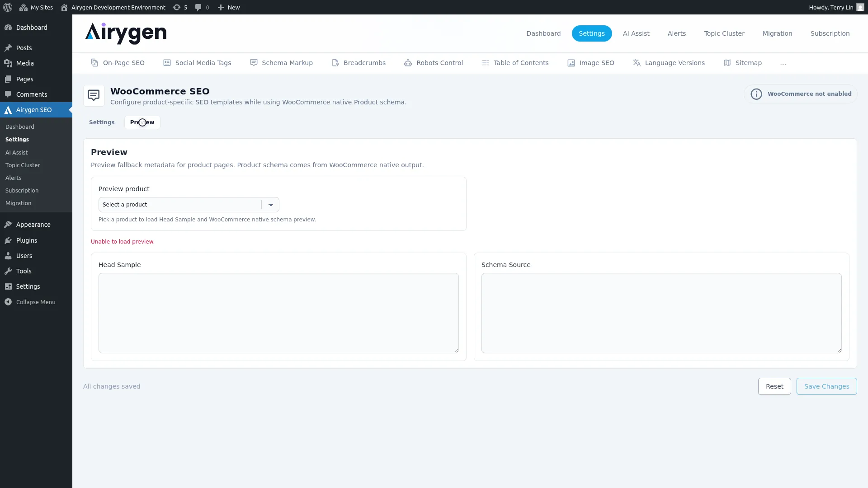Select the blue Settings nav pill
The image size is (868, 488).
click(592, 33)
